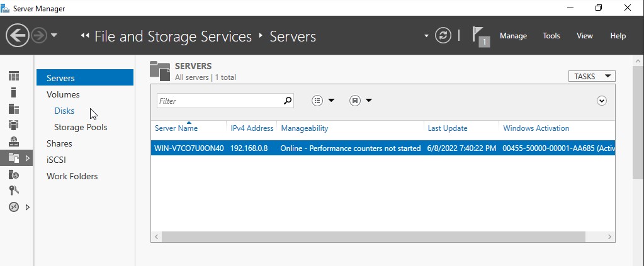Open the View menu
This screenshot has height=266, width=644.
point(584,36)
